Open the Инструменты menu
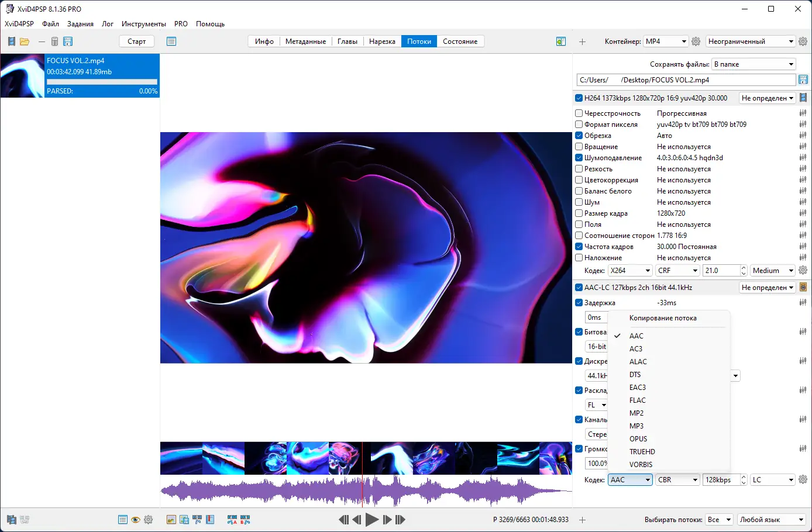 click(x=144, y=24)
